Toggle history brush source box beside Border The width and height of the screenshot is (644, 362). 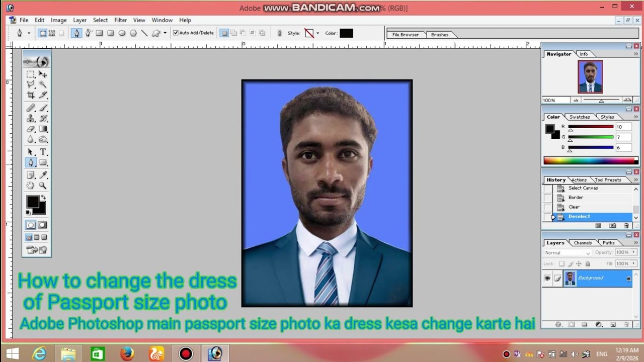pyautogui.click(x=547, y=198)
